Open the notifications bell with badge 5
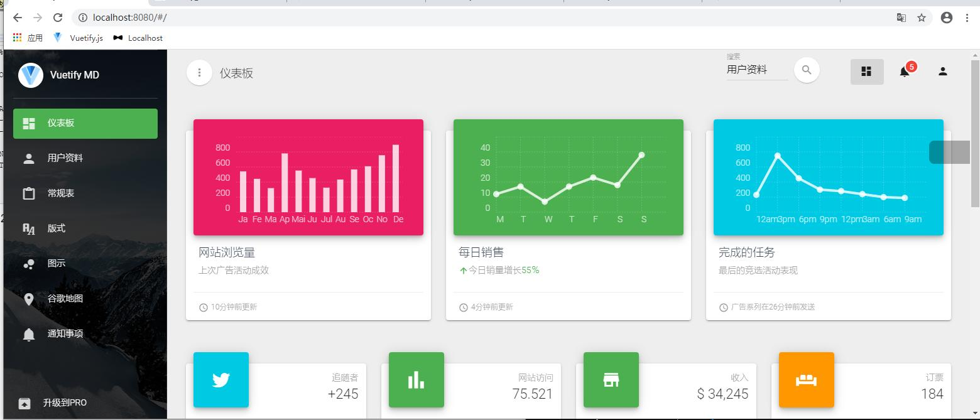The image size is (980, 420). (x=905, y=71)
